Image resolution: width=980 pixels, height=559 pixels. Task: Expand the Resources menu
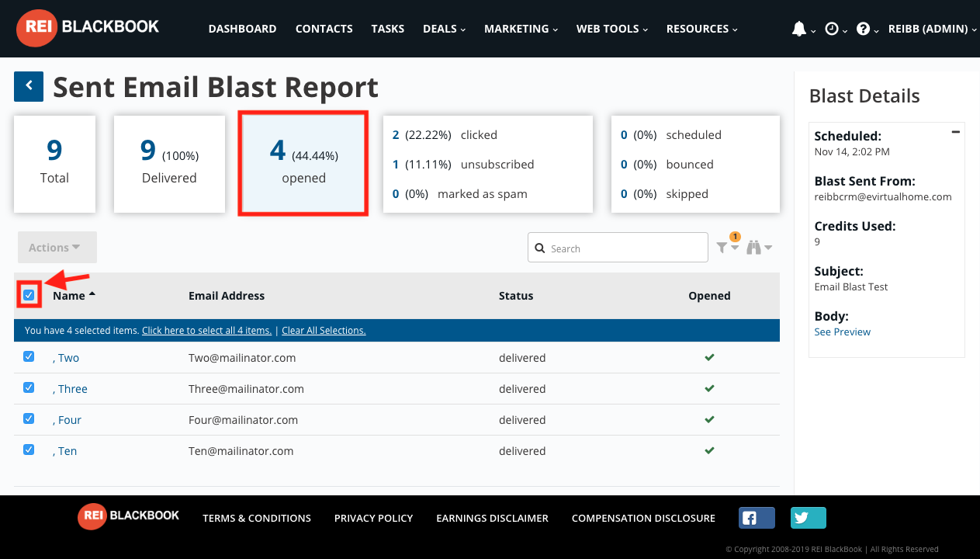coord(701,29)
